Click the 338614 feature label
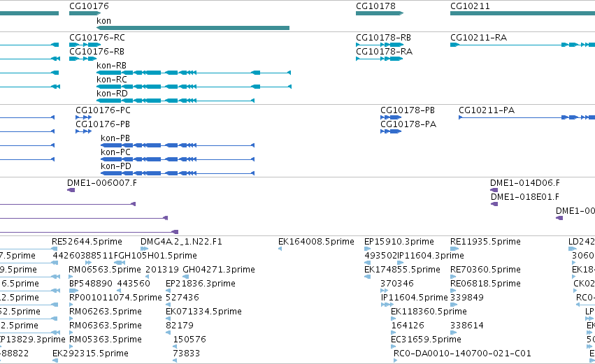 (x=467, y=326)
